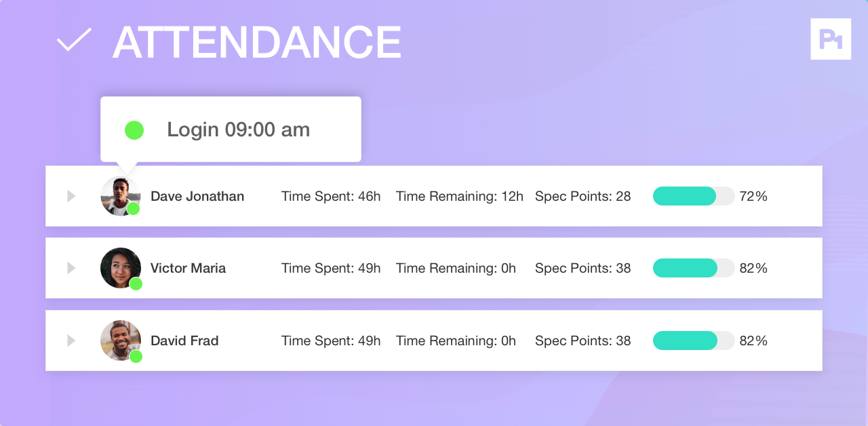
Task: Open David Frad's profile avatar
Action: click(x=121, y=341)
